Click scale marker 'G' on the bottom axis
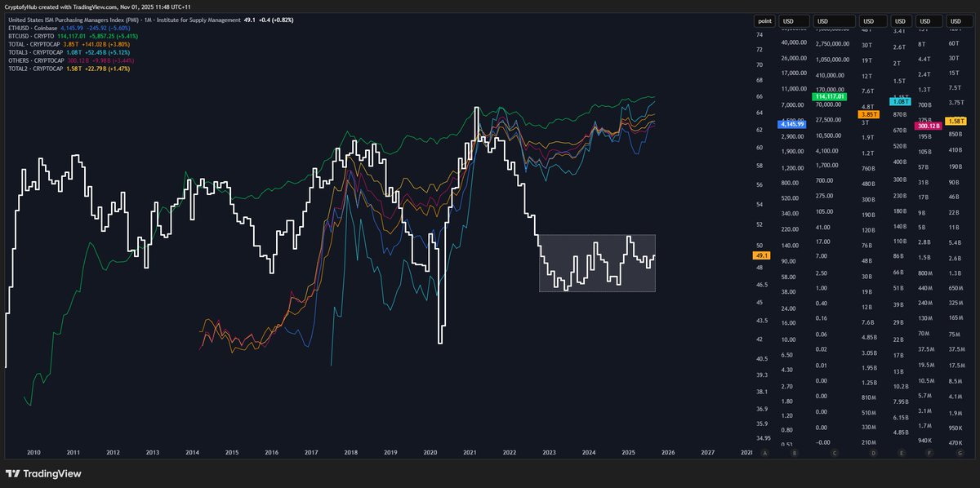Viewport: 980px width, 488px height. pyautogui.click(x=960, y=452)
